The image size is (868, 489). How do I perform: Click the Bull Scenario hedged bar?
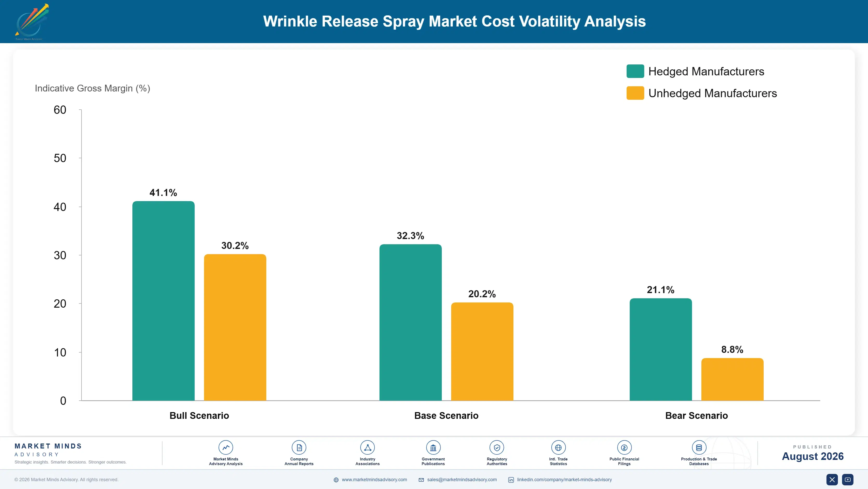point(164,301)
